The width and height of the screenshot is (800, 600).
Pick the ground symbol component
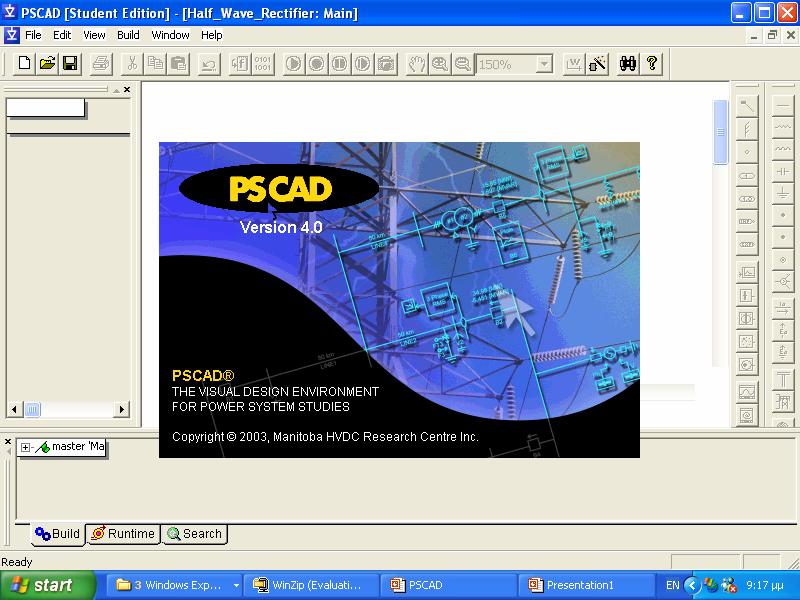point(783,193)
